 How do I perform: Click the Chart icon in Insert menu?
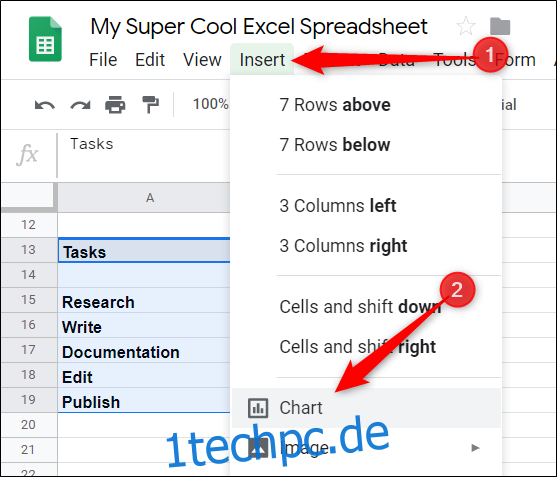258,408
